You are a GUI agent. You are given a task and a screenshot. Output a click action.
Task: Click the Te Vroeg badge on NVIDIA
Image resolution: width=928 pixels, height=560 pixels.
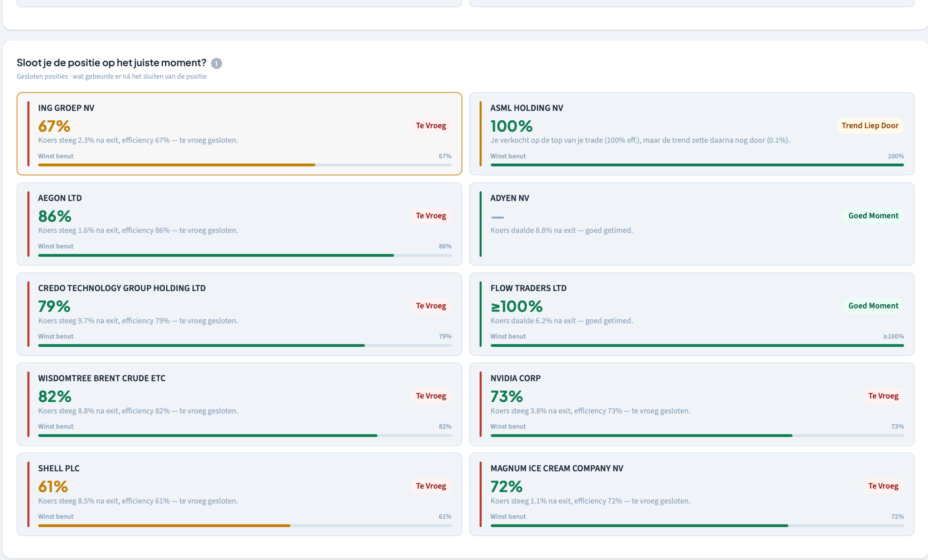pos(883,395)
